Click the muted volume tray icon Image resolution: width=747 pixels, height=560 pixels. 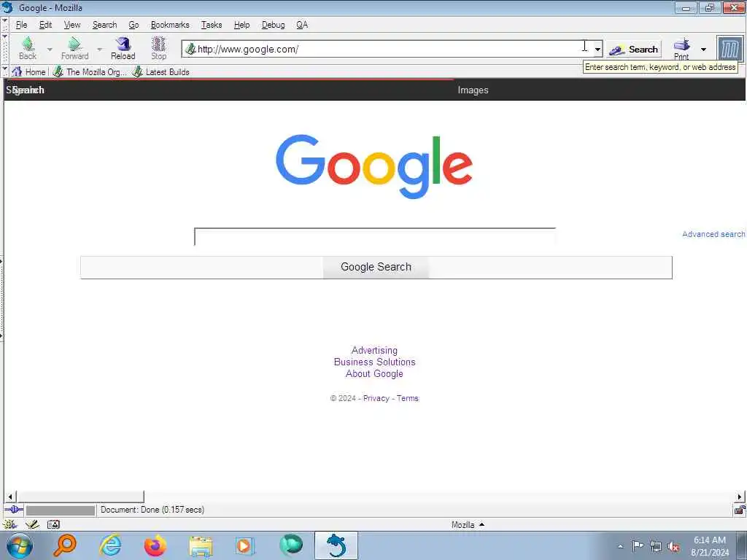pyautogui.click(x=673, y=547)
